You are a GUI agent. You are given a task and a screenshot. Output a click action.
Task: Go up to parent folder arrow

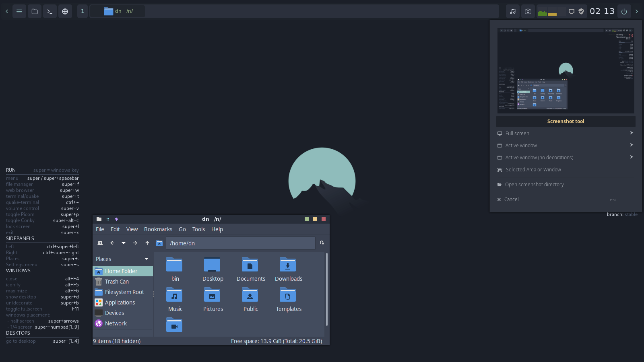[x=147, y=243]
